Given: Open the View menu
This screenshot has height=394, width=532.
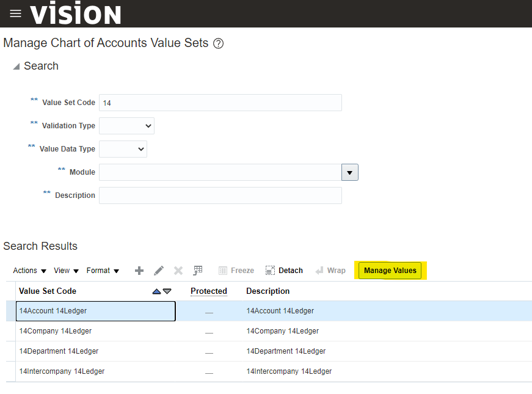Looking at the screenshot, I should tap(66, 271).
